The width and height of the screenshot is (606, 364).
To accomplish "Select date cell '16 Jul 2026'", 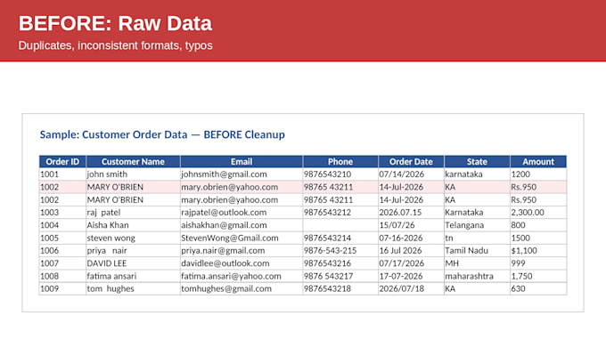I will [411, 250].
